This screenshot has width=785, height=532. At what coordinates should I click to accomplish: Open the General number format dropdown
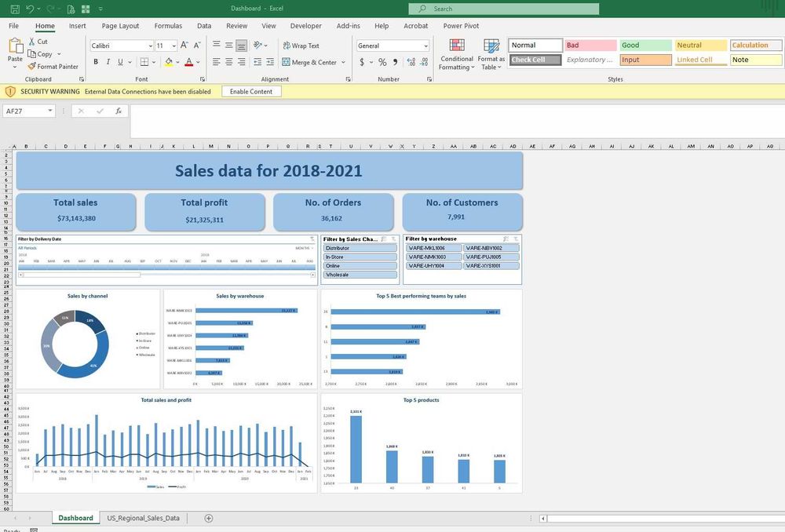tap(426, 46)
